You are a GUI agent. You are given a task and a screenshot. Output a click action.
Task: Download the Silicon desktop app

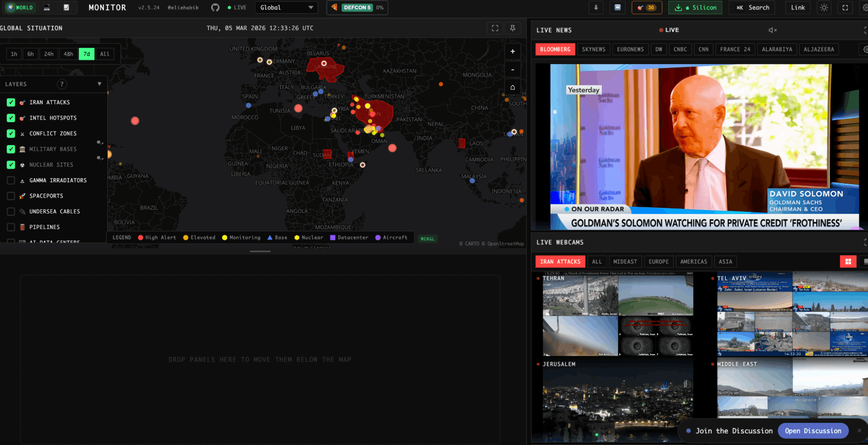pyautogui.click(x=695, y=7)
